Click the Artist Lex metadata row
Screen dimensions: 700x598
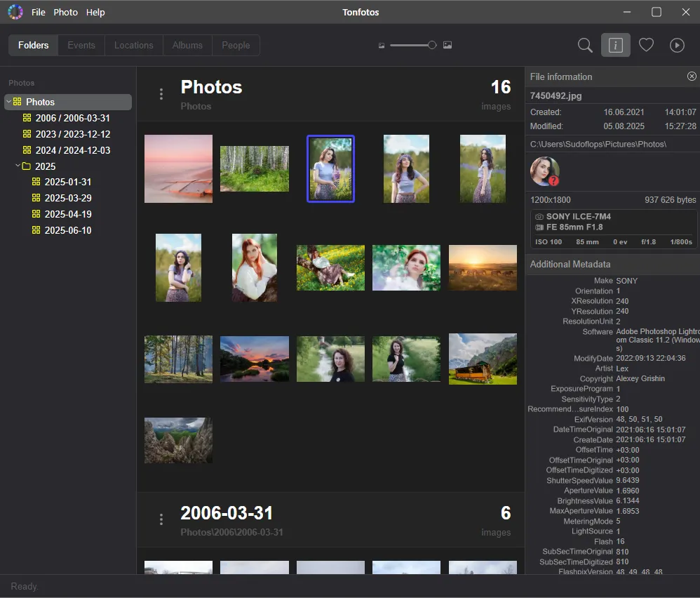tap(612, 368)
